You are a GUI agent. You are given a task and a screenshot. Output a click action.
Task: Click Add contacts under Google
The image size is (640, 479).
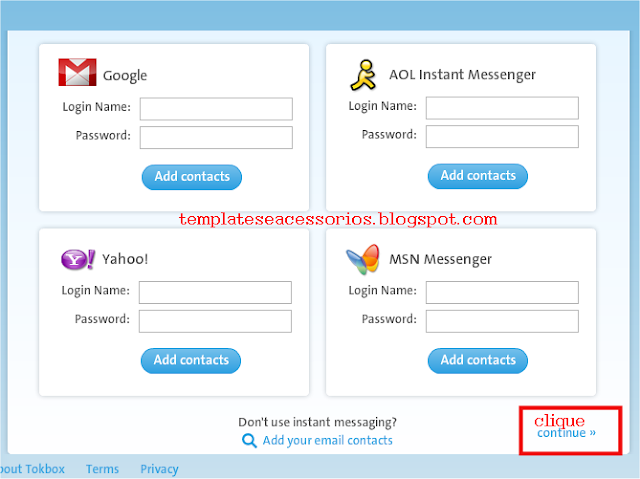pos(192,177)
